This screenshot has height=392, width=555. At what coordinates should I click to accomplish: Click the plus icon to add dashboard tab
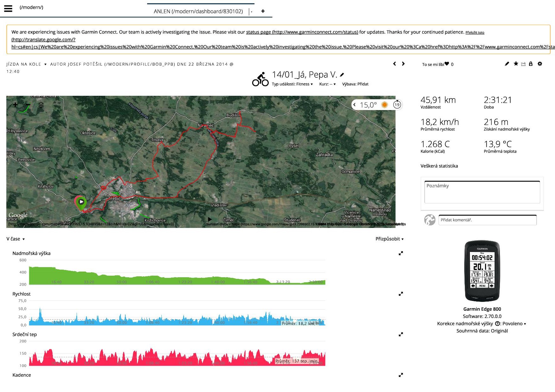click(x=263, y=11)
